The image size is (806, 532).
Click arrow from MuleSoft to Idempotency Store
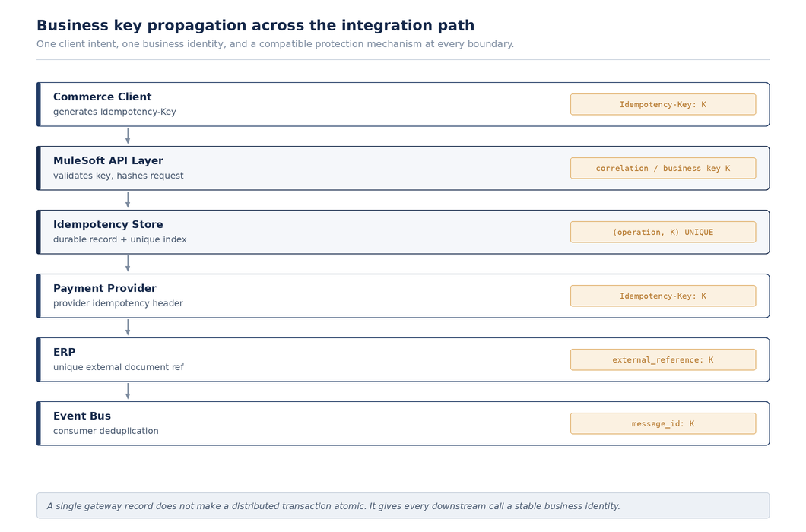pos(128,199)
